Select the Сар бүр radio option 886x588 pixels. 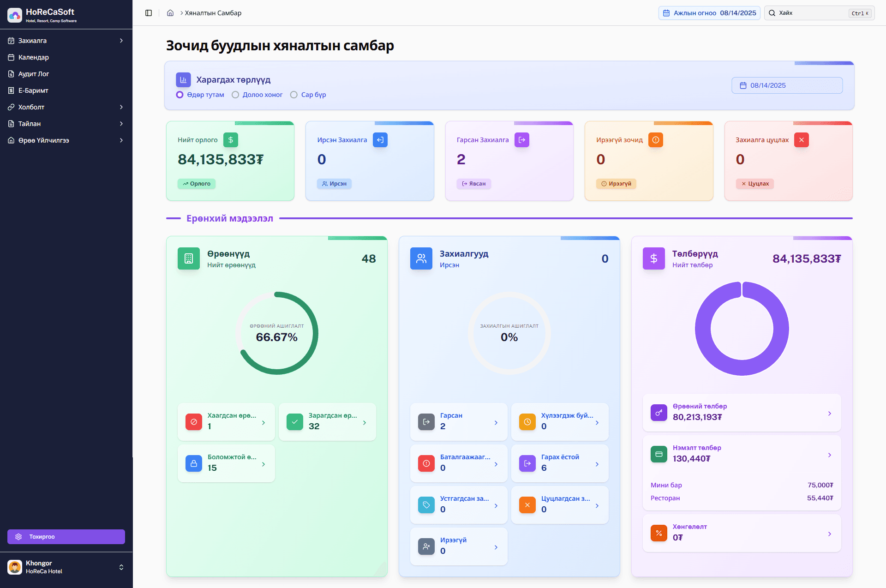click(x=294, y=95)
